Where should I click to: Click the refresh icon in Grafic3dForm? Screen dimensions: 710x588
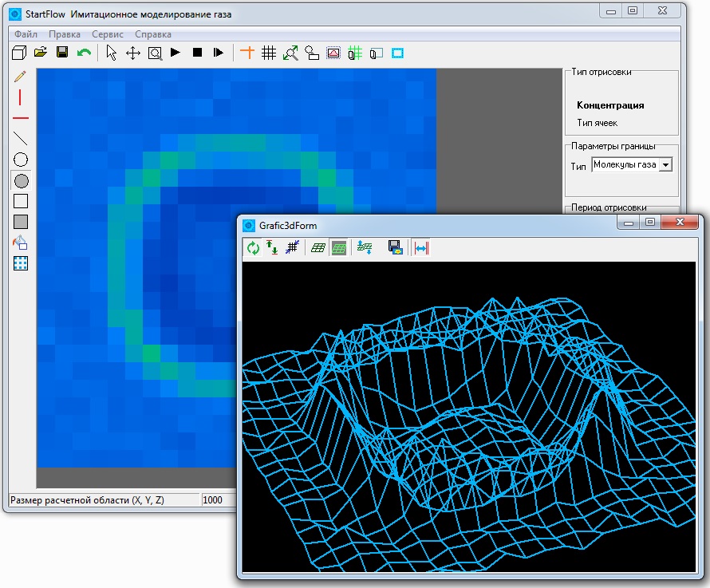tap(253, 248)
